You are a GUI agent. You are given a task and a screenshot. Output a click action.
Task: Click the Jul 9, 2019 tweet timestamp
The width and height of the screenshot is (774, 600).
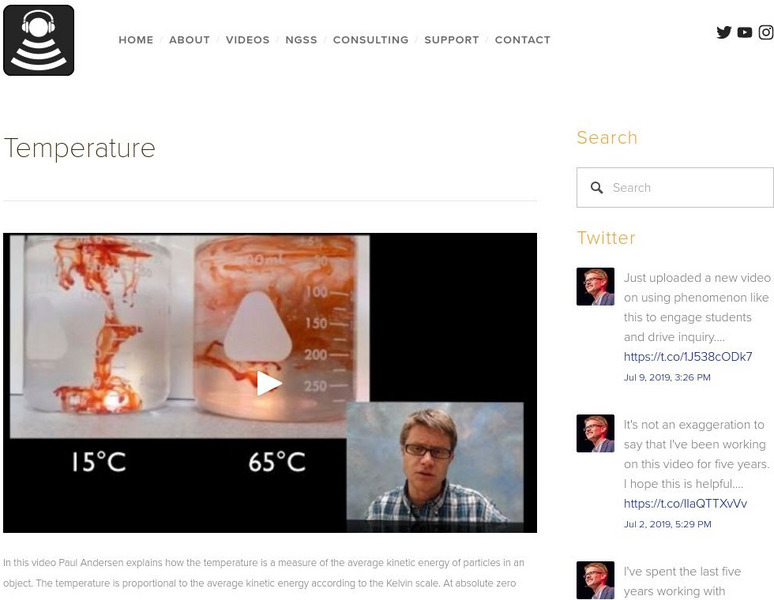667,377
